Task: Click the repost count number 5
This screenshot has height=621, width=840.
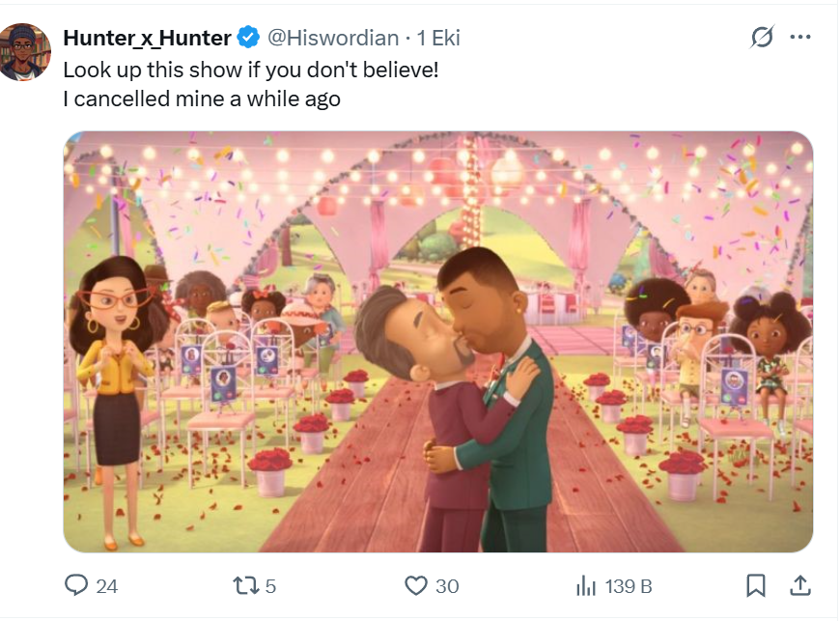Action: click(271, 586)
